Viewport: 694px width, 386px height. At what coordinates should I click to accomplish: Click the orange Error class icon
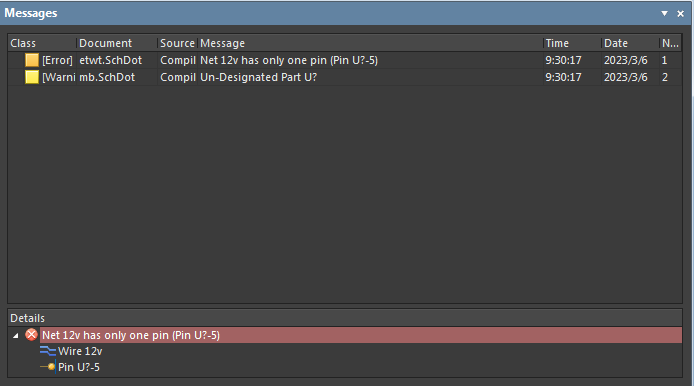pyautogui.click(x=32, y=60)
